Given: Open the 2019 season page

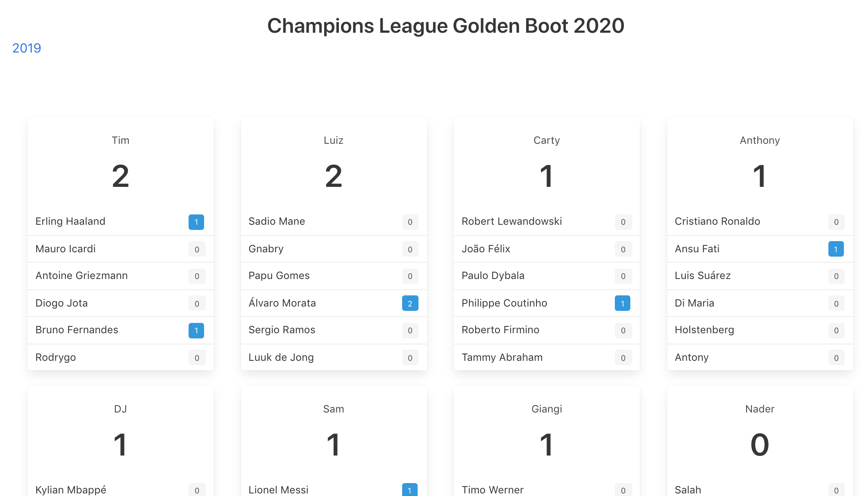Looking at the screenshot, I should pos(27,48).
